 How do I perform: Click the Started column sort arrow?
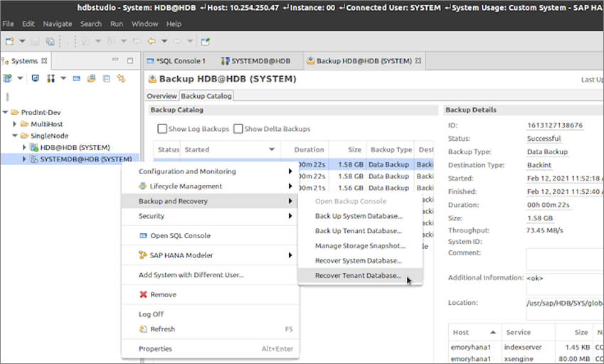pos(272,150)
